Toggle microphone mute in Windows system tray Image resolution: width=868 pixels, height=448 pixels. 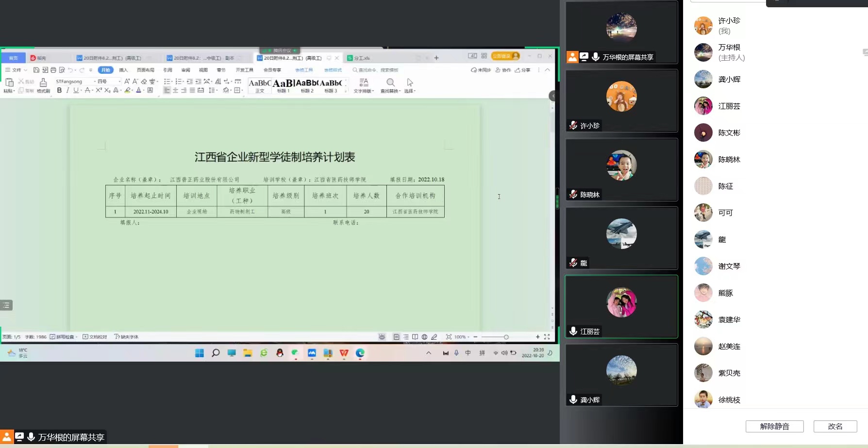(456, 353)
